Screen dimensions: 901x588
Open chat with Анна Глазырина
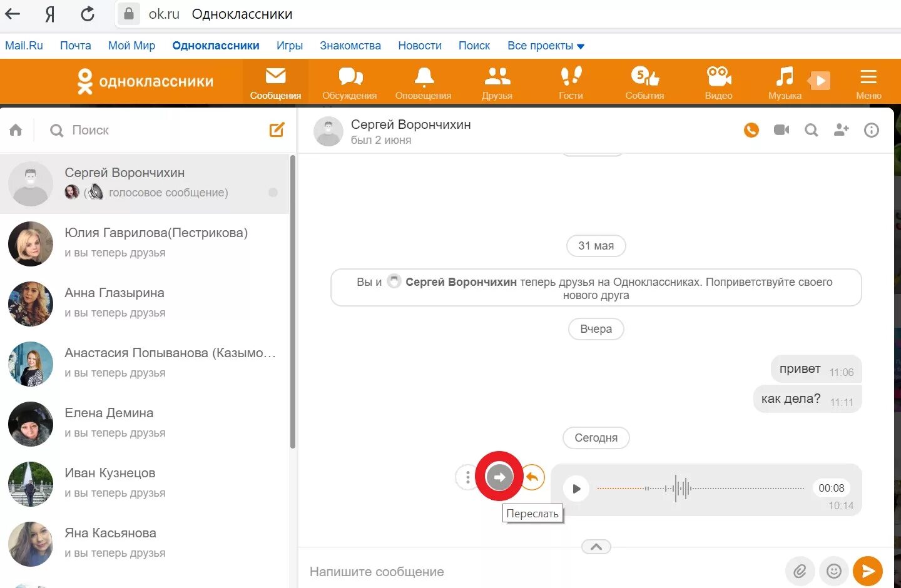tap(145, 303)
